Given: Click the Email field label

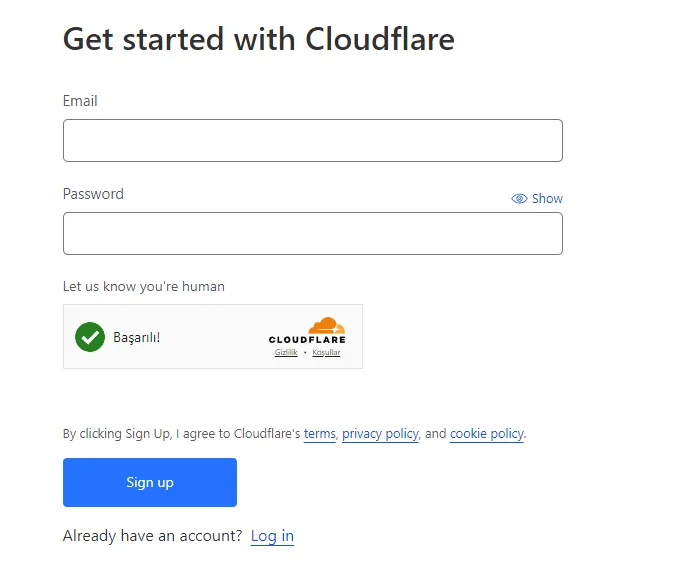Looking at the screenshot, I should point(80,101).
